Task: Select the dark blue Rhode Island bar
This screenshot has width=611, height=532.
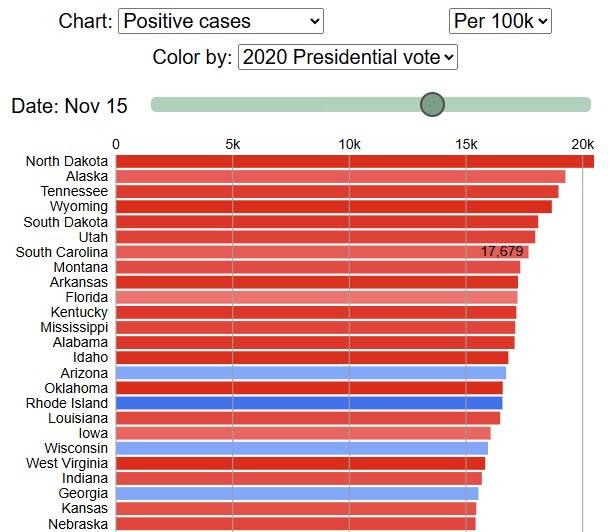Action: [x=309, y=402]
